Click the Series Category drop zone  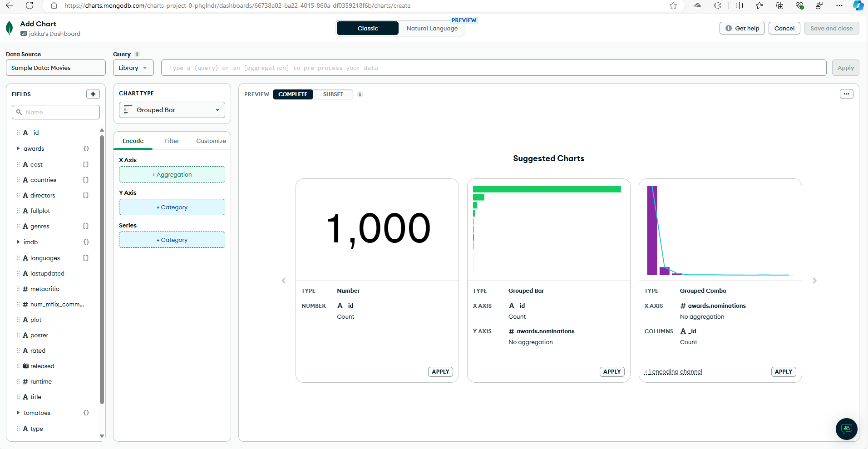pyautogui.click(x=172, y=240)
